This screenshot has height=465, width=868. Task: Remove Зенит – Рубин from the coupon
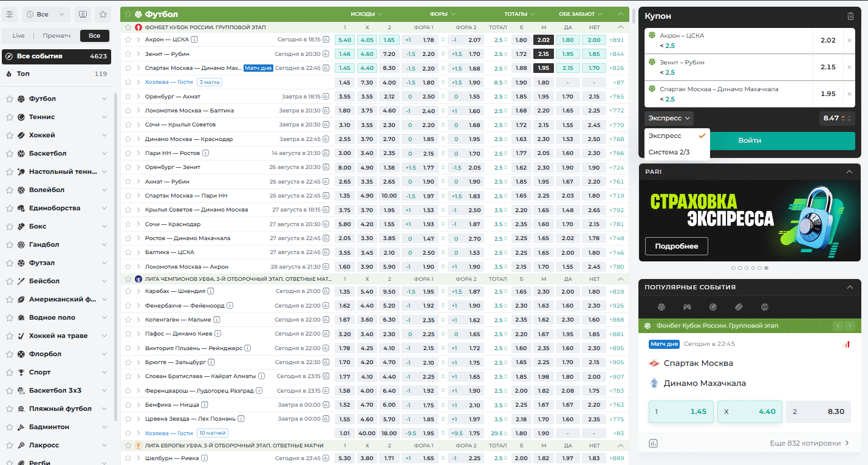pyautogui.click(x=849, y=67)
